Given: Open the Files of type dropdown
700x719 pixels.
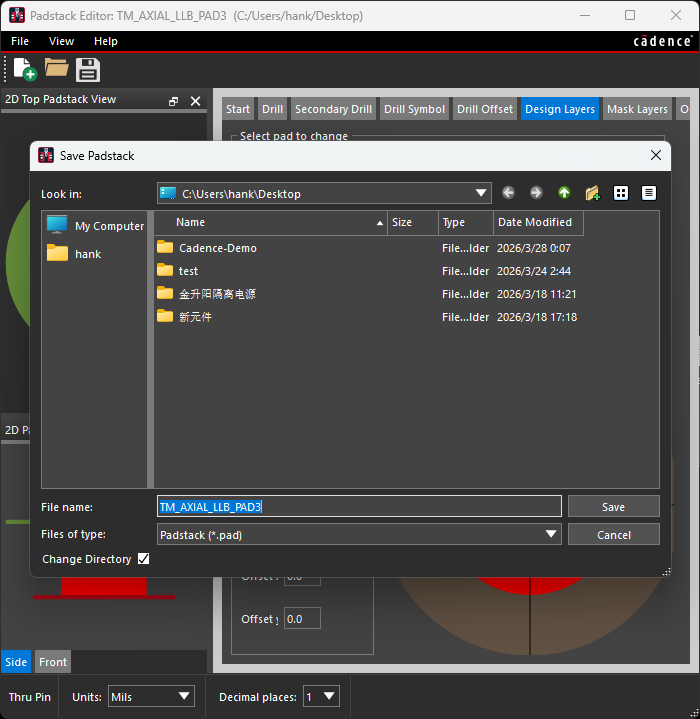Looking at the screenshot, I should click(551, 535).
